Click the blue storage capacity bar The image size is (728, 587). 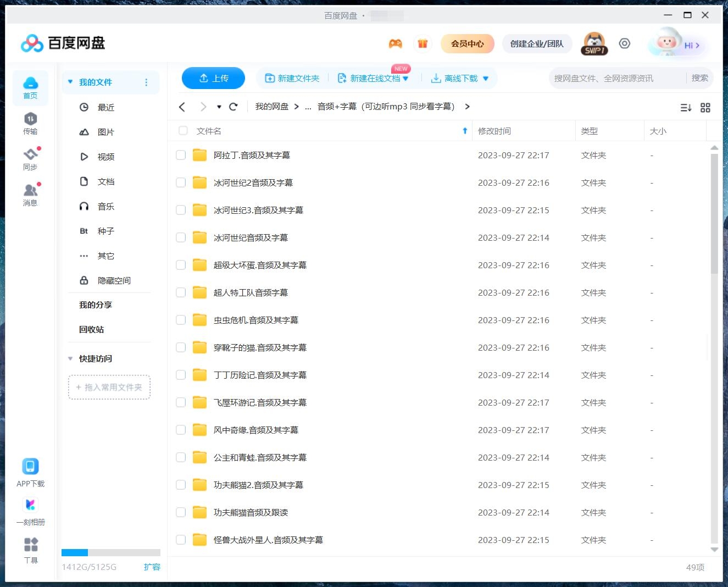pyautogui.click(x=76, y=552)
